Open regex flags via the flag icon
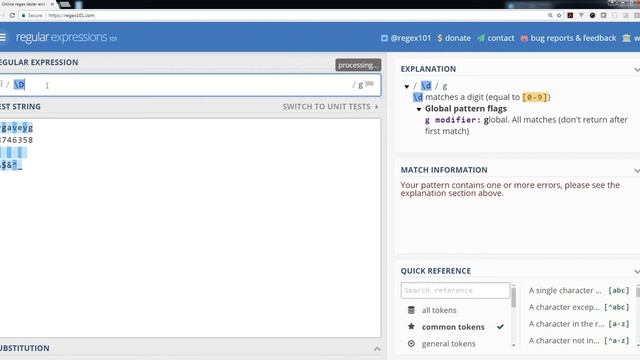Viewport: 640px width, 360px height. [x=370, y=84]
